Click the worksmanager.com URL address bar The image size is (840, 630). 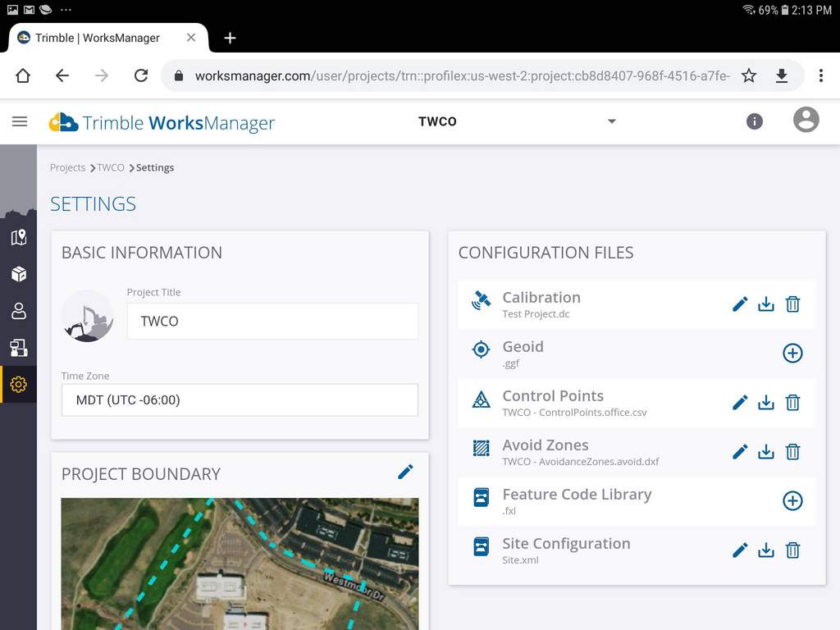point(462,76)
